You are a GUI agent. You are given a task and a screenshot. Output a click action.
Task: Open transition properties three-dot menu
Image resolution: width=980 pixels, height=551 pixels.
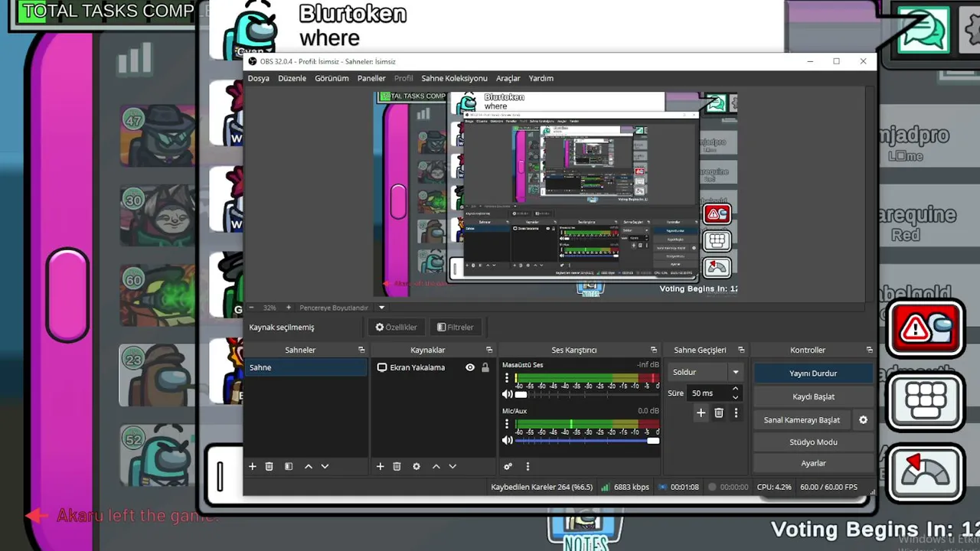coord(736,413)
